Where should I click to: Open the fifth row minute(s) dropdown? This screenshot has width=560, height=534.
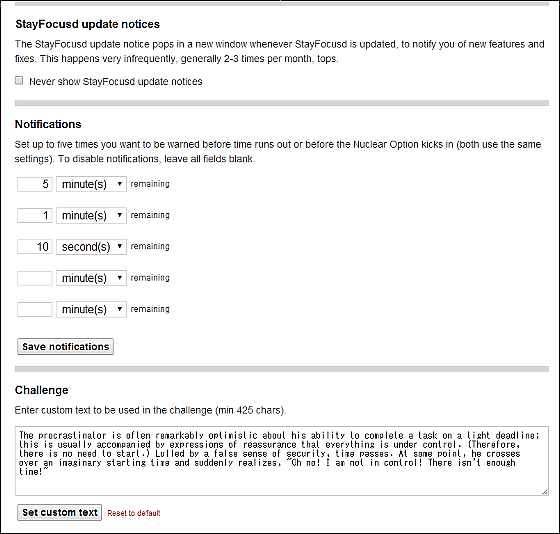[91, 309]
